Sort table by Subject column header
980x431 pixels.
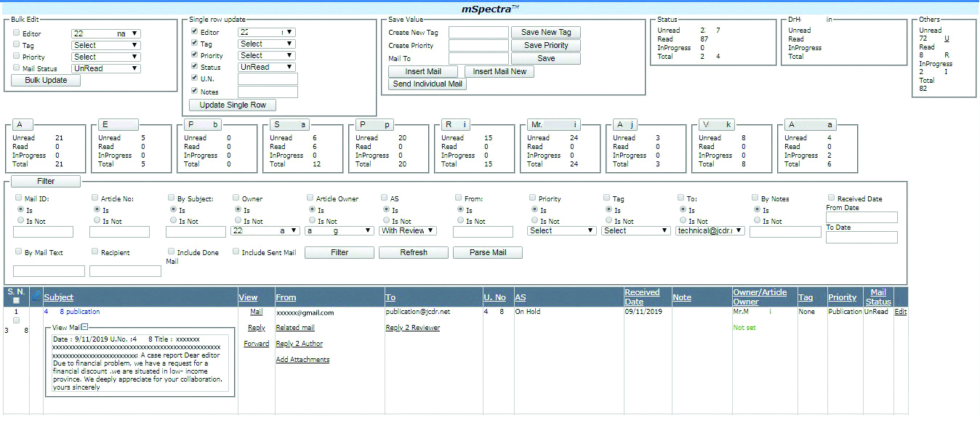pos(59,297)
